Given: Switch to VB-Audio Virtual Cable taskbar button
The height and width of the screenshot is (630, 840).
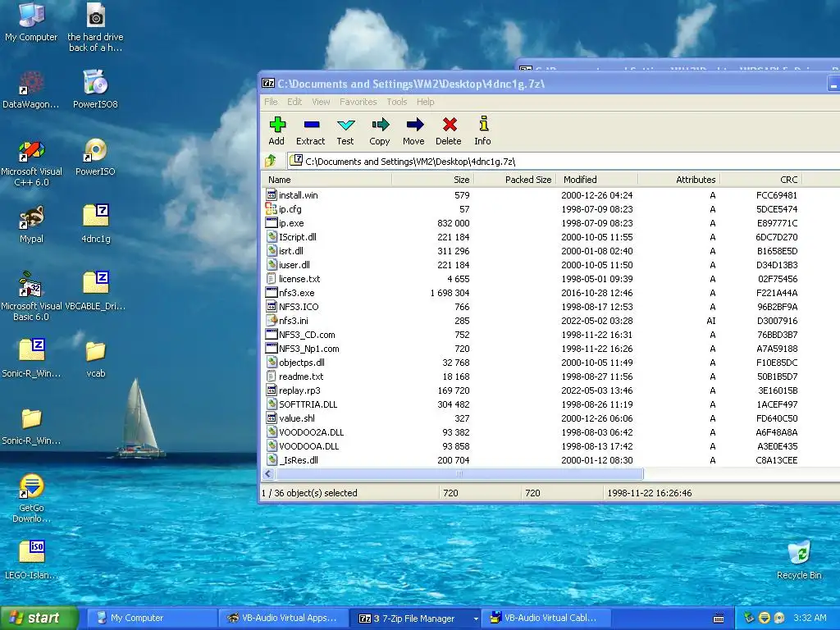Looking at the screenshot, I should tap(545, 619).
